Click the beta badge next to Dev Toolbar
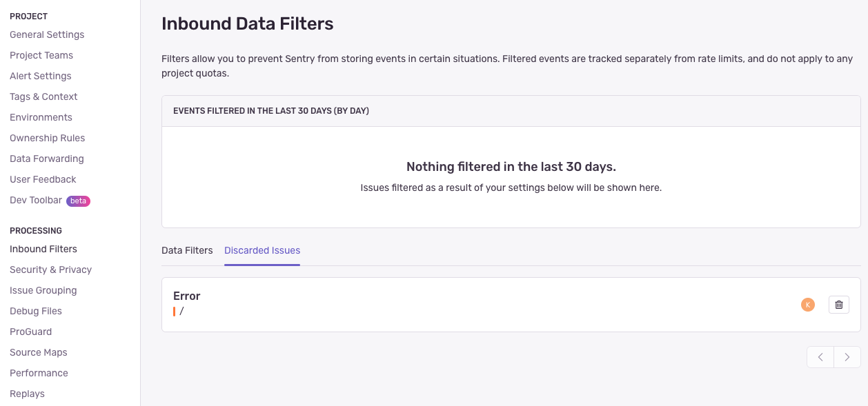The image size is (868, 406). tap(78, 201)
